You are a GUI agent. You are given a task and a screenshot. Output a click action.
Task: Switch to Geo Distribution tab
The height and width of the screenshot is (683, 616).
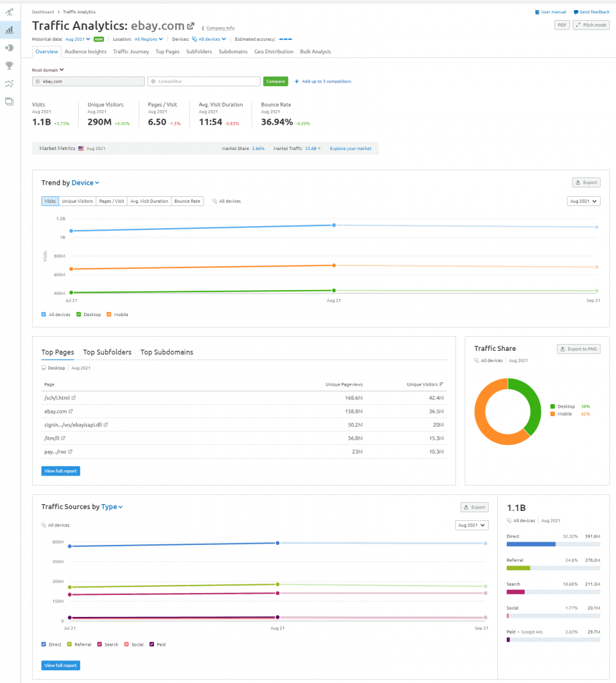pyautogui.click(x=274, y=52)
